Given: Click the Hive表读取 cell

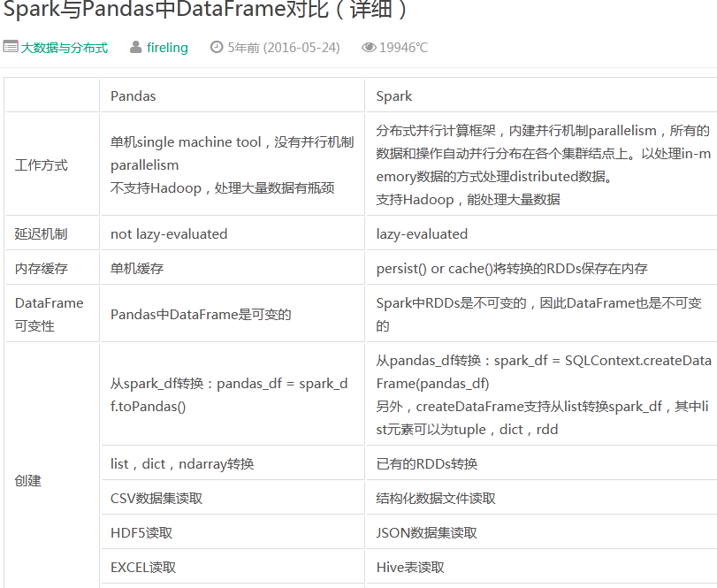Looking at the screenshot, I should tap(541, 567).
